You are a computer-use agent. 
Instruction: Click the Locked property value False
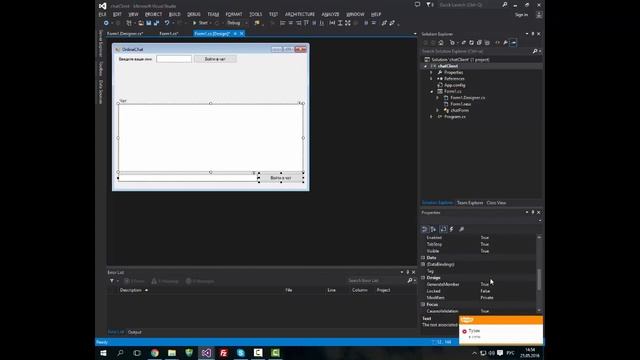(x=485, y=291)
